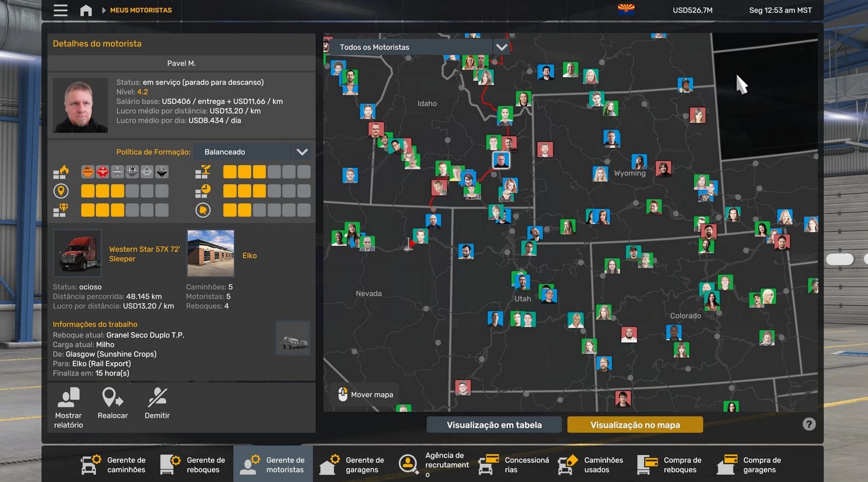Open the Agência de recrutamento tab

(434, 464)
